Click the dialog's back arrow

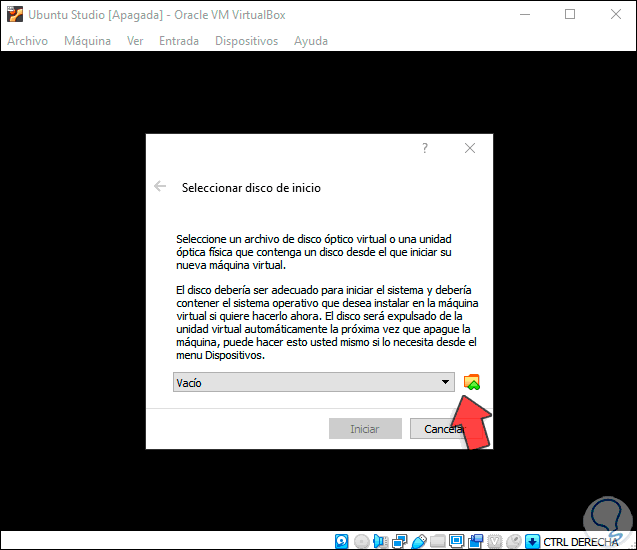[x=160, y=186]
